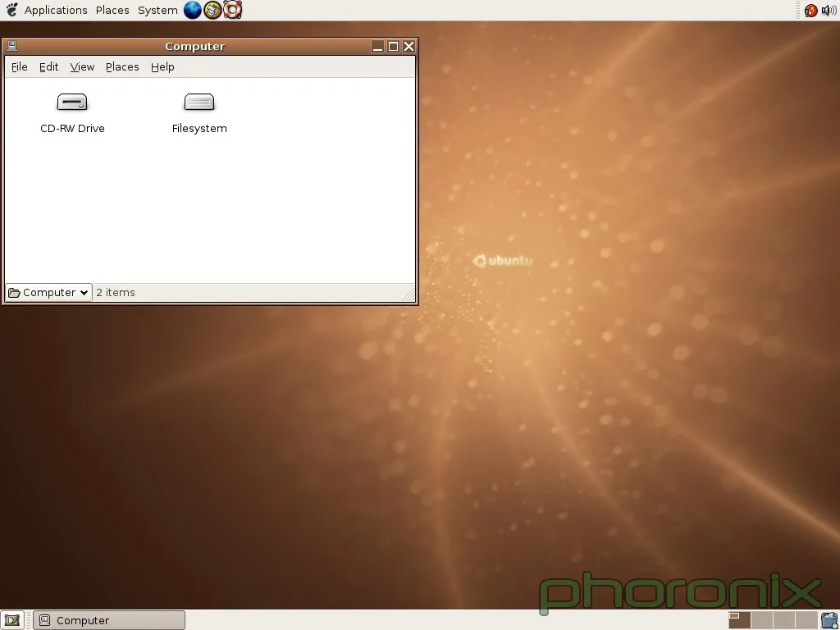Screen dimensions: 840x630
Task: Open the View menu in Computer window
Action: point(82,67)
